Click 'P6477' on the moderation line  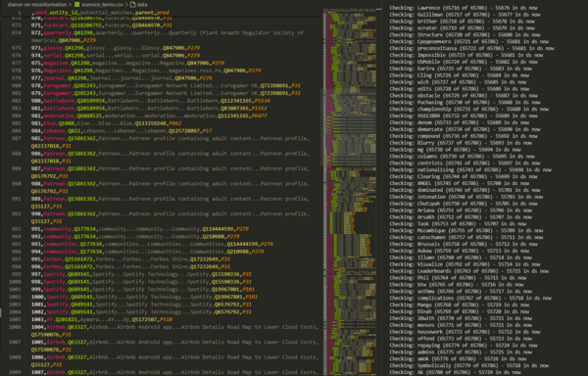click(x=259, y=116)
